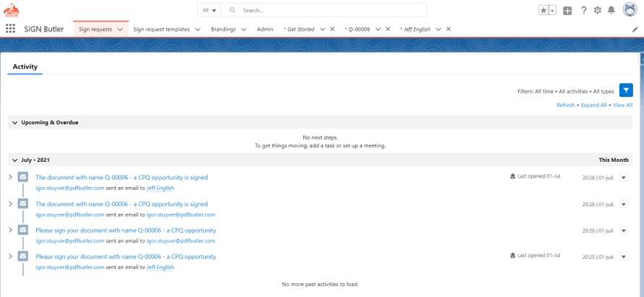Viewport: 644px width, 297px height.
Task: Open actions menu for 20:25 email
Action: coord(624,257)
